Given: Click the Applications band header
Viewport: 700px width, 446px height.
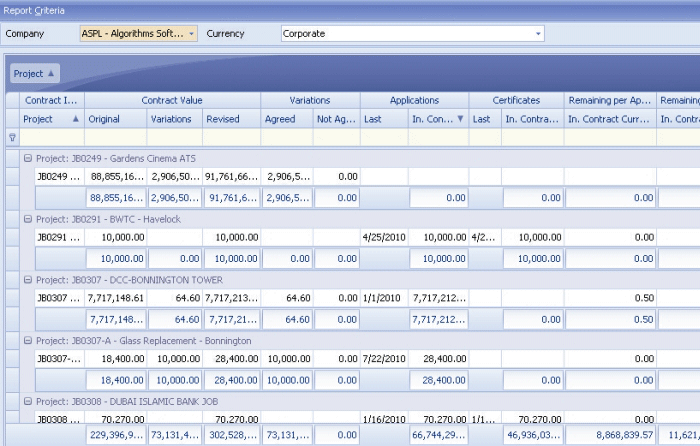Looking at the screenshot, I should click(414, 100).
